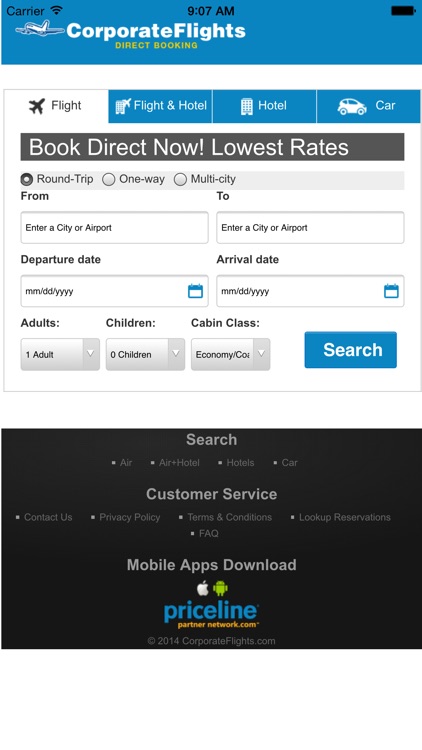Click the From city or airport field
422x750 pixels.
114,228
